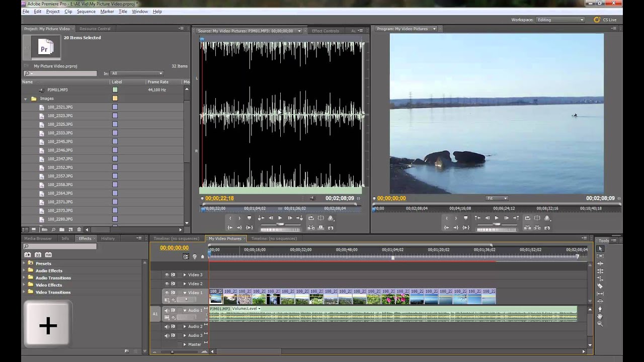Hide the Video 1 track with eye icon
The image size is (644, 362).
tap(167, 293)
